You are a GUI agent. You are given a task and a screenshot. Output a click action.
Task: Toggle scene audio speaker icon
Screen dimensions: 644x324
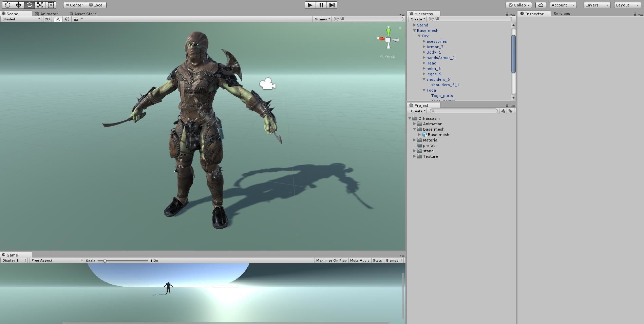(67, 19)
